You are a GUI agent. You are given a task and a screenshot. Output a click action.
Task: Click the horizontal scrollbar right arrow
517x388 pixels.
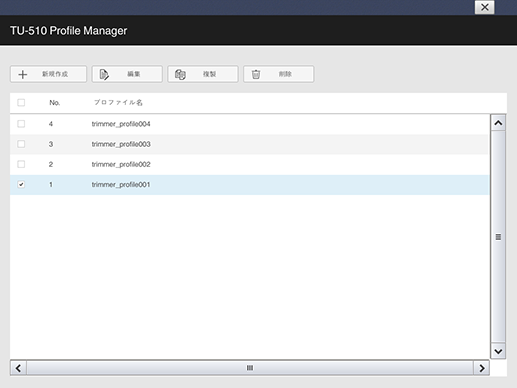coord(482,368)
